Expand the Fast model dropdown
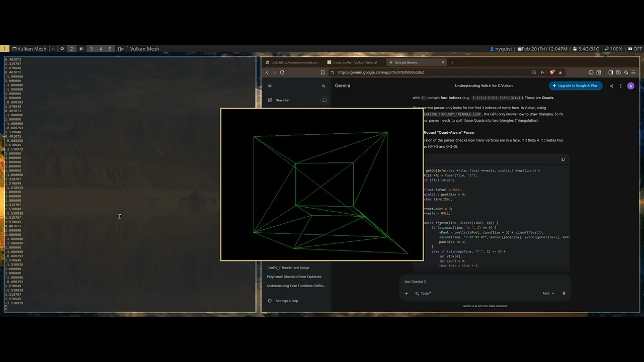This screenshot has height=362, width=644. pos(548,293)
